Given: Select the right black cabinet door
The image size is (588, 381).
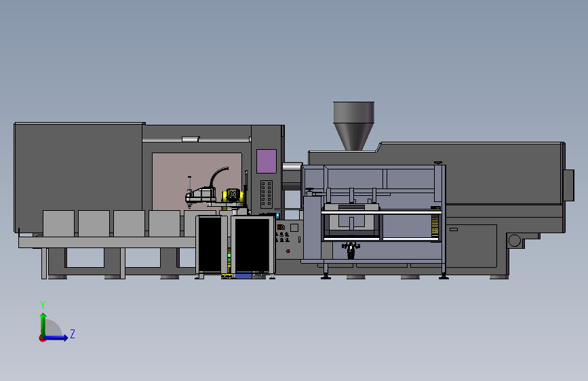Looking at the screenshot, I should coord(252,245).
